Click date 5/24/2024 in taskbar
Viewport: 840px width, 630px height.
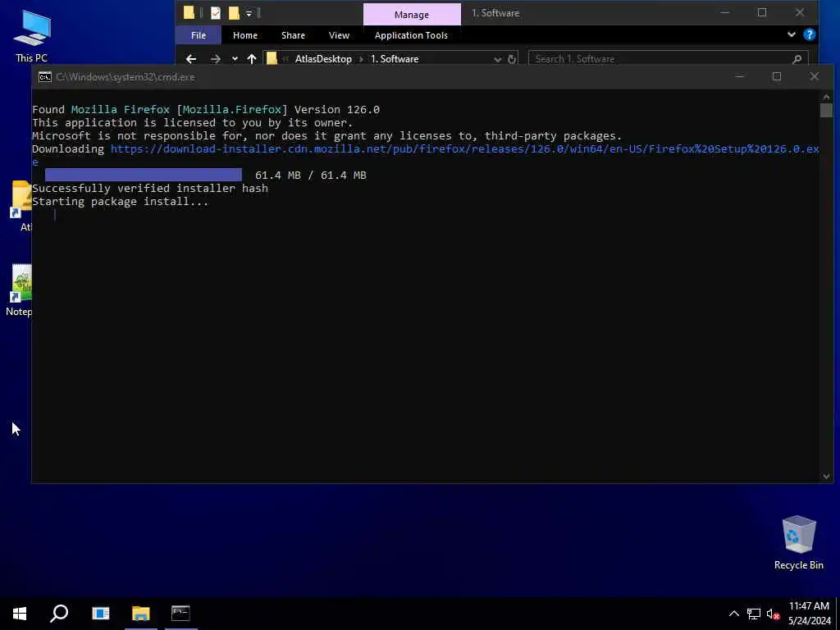809,621
